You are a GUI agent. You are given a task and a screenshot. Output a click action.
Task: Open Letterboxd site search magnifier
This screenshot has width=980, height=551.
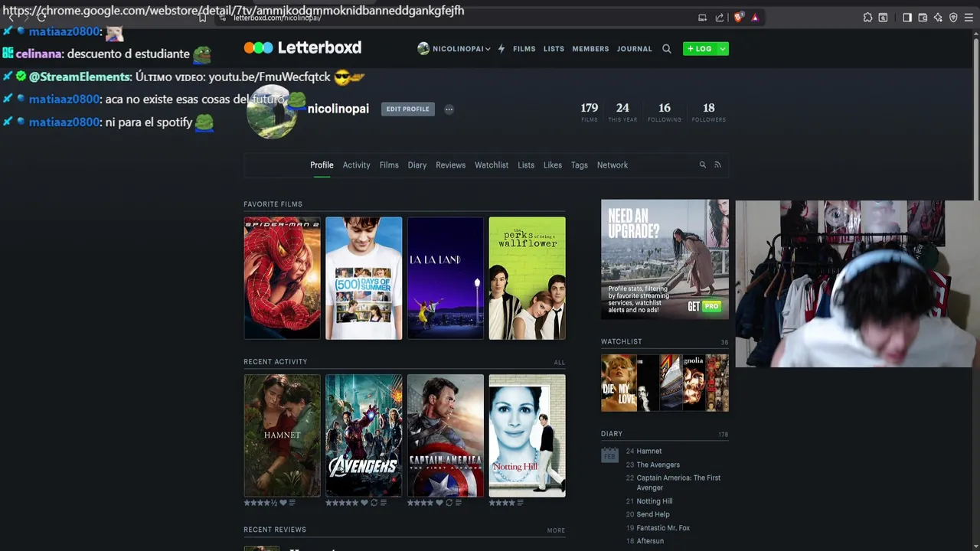coord(666,48)
